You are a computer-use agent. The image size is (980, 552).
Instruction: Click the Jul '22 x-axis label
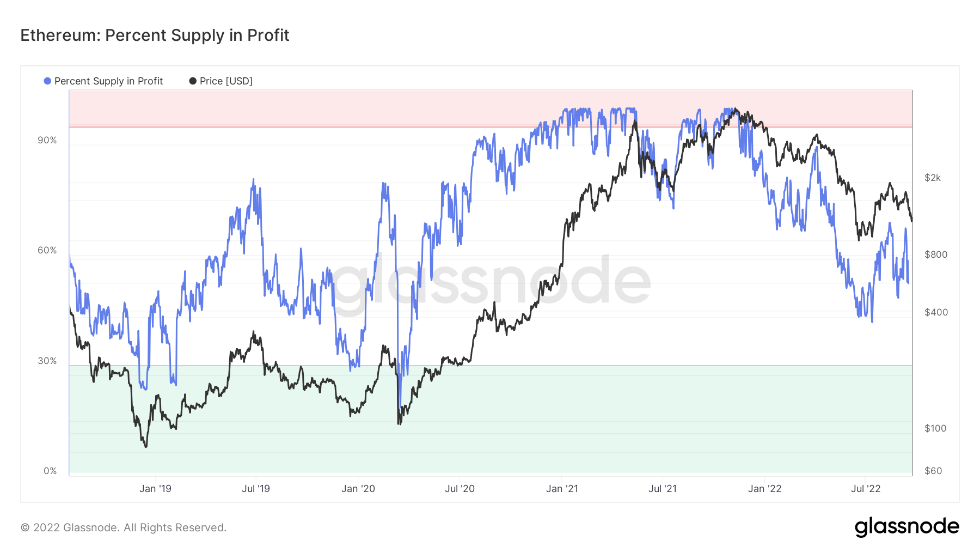(866, 489)
